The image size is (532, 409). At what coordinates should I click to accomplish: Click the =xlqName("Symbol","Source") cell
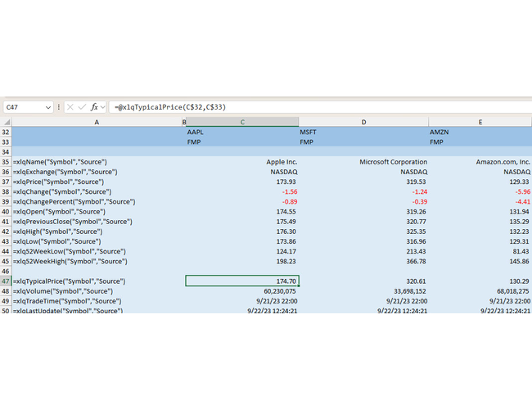97,162
